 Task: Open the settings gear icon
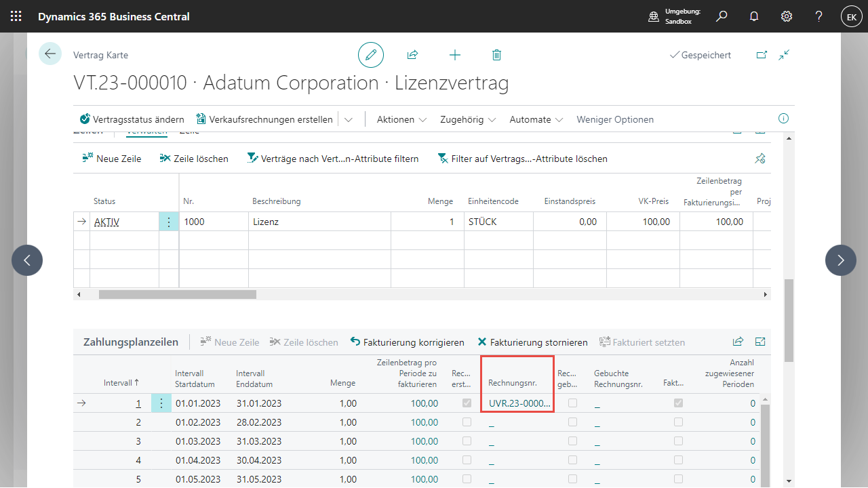click(x=787, y=16)
